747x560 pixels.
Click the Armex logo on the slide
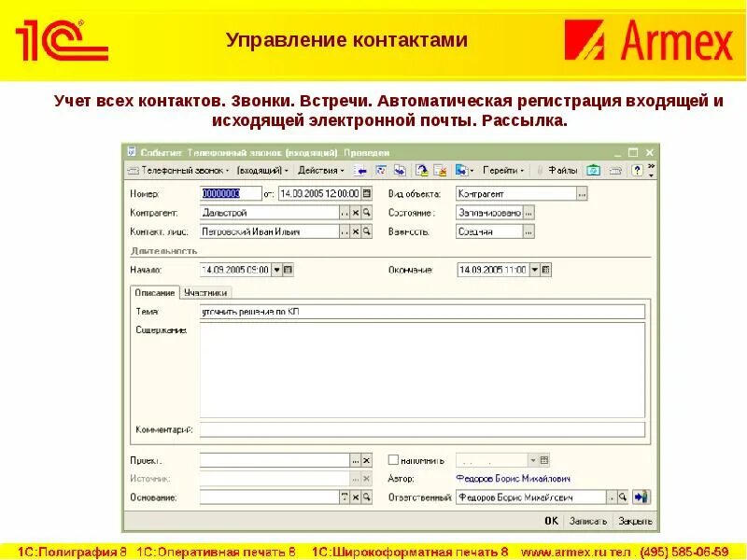point(648,40)
